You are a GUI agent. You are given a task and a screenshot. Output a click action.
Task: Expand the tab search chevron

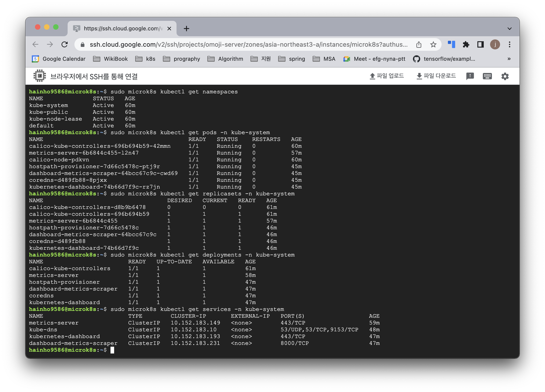tap(509, 29)
